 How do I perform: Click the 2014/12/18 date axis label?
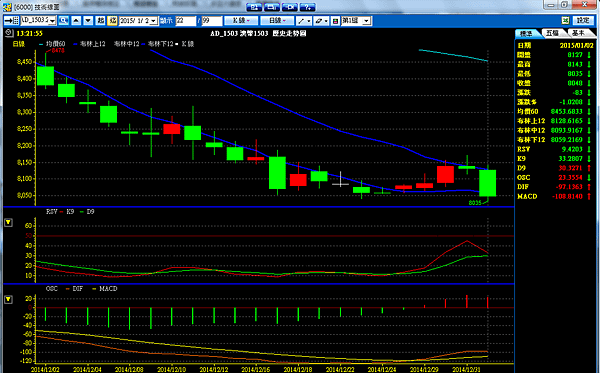pos(298,369)
